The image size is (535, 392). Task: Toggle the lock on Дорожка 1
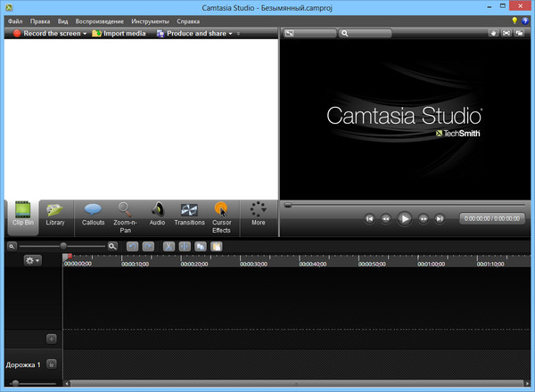(52, 364)
